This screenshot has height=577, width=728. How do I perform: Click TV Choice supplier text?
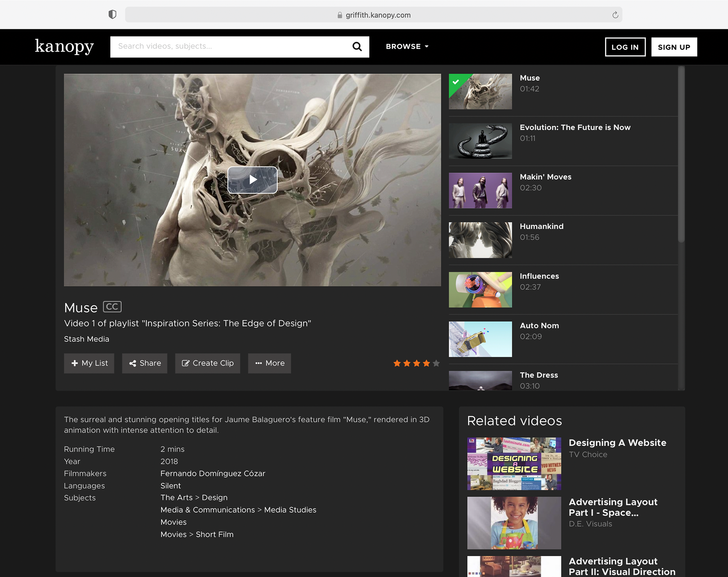(588, 454)
